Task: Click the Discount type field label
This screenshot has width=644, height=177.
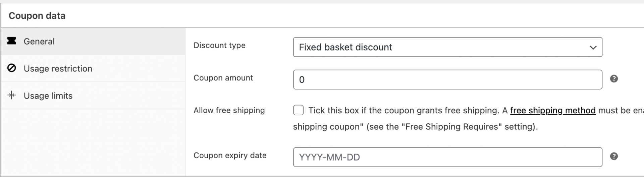Action: pyautogui.click(x=219, y=46)
